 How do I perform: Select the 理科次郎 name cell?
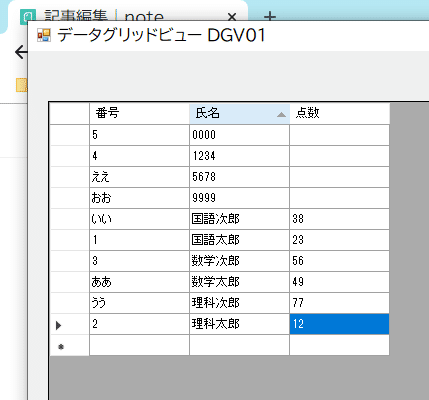tap(239, 303)
